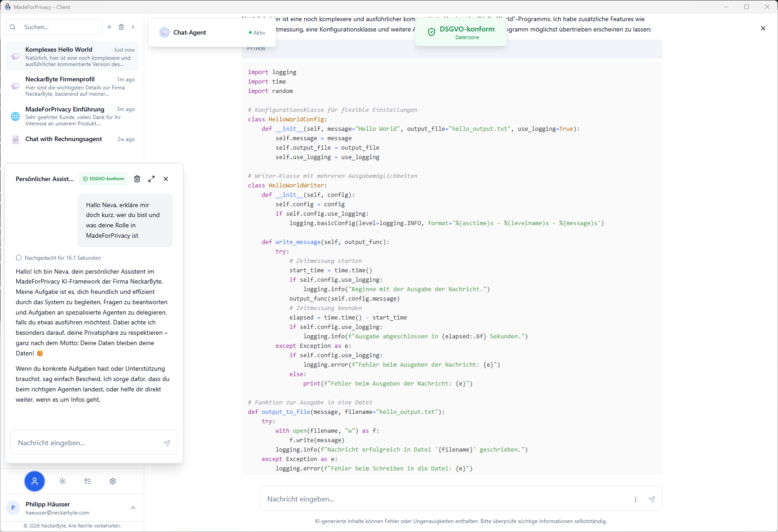Open the settings gear icon
Viewport: 778px width, 532px height.
[113, 481]
